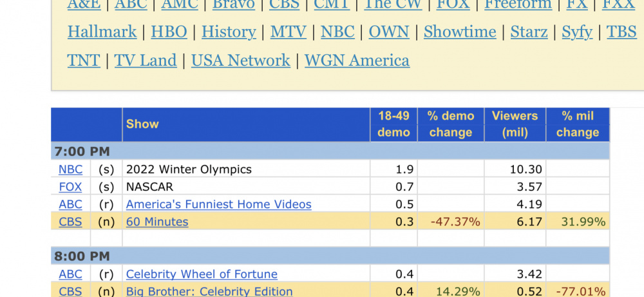Click the 7:00 PM time slot row
The height and width of the screenshot is (297, 644).
pyautogui.click(x=330, y=151)
